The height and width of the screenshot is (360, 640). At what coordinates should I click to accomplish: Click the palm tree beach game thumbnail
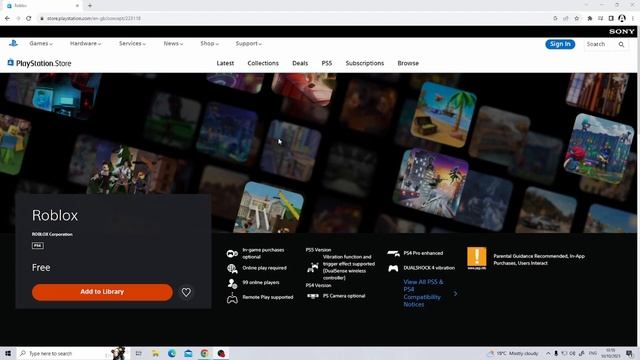443,114
